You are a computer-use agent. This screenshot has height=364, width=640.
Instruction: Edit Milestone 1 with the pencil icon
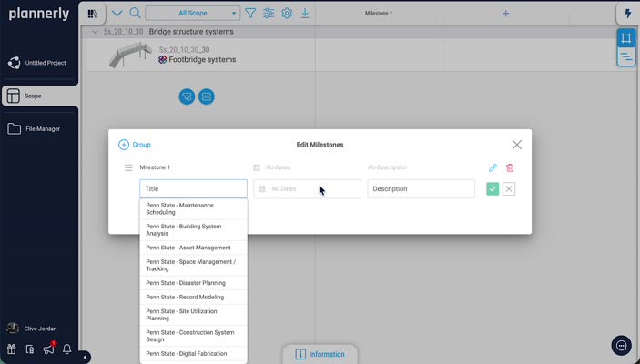pyautogui.click(x=493, y=167)
